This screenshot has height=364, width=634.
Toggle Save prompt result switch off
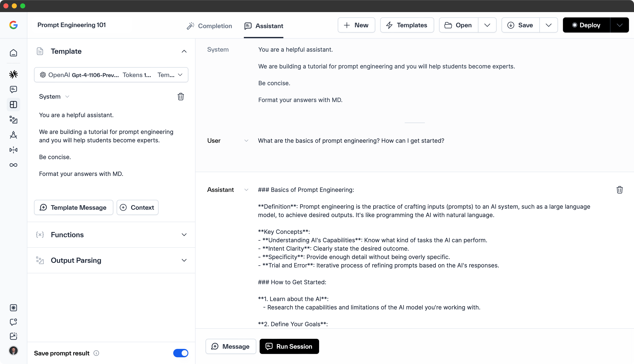coord(180,353)
